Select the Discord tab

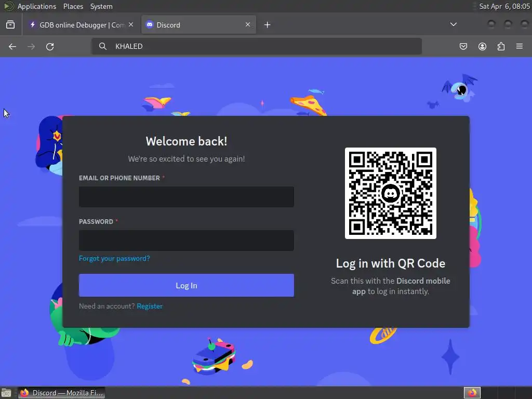coord(198,25)
